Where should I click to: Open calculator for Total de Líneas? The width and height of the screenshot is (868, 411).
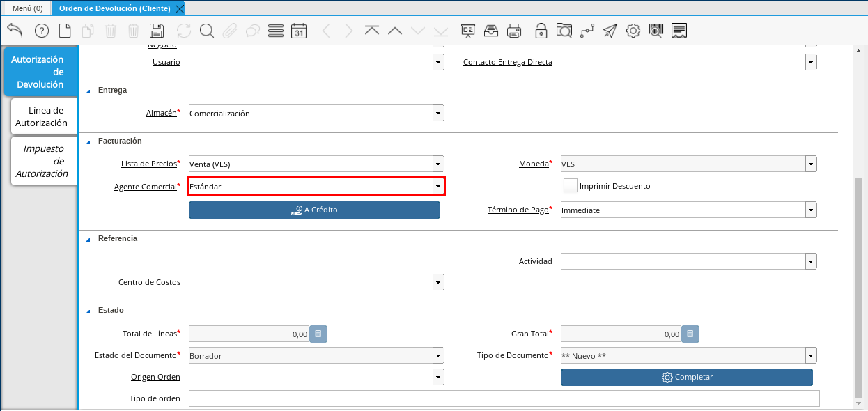(318, 334)
